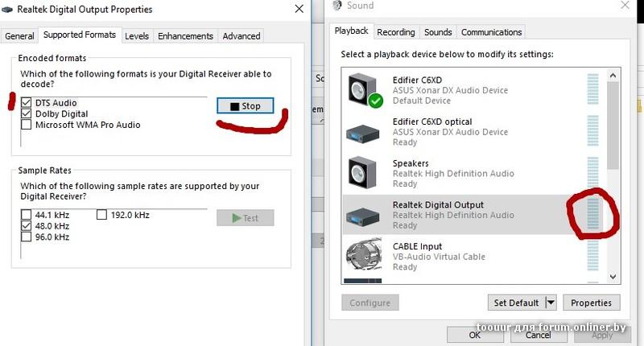Screen dimensions: 644x346
Task: Switch to the Recording tab
Action: (396, 32)
